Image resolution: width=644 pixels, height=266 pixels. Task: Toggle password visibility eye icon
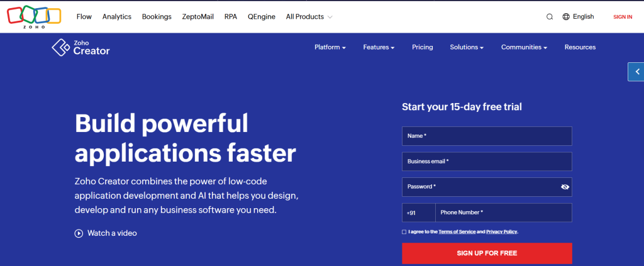click(565, 187)
